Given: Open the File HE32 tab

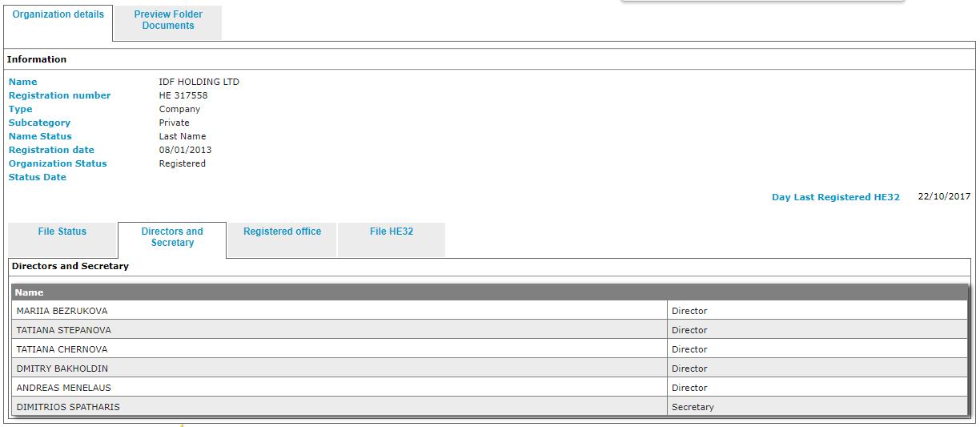Looking at the screenshot, I should pyautogui.click(x=391, y=240).
